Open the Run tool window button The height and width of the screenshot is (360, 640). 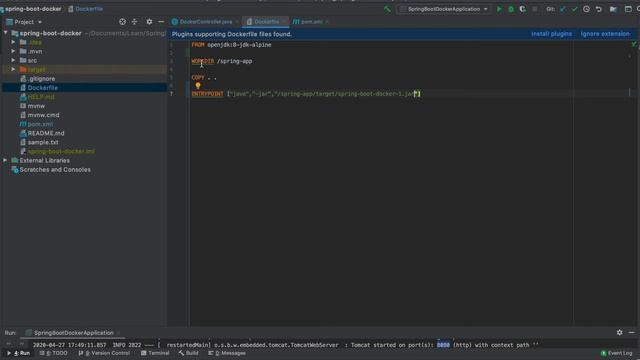tap(19, 353)
